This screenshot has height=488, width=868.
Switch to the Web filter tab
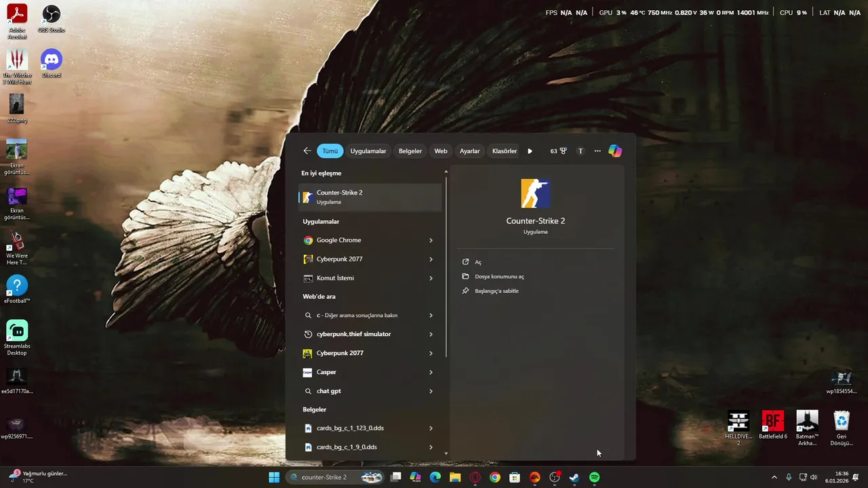(441, 151)
